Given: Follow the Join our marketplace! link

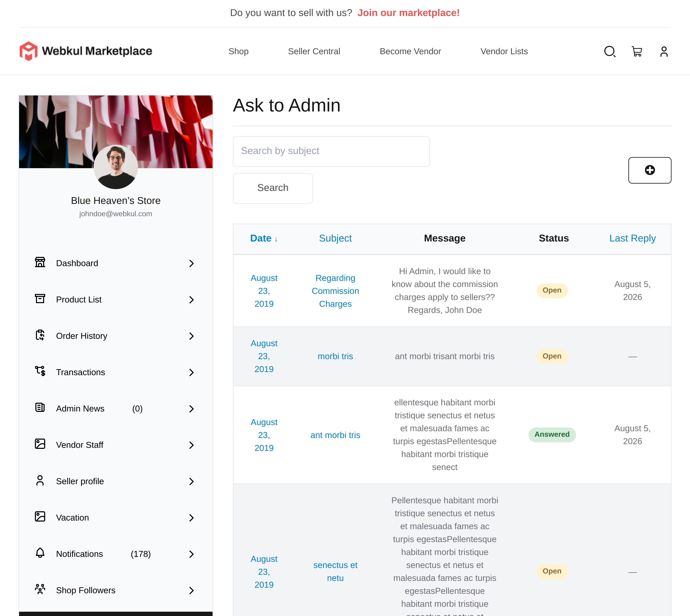Looking at the screenshot, I should click(408, 13).
